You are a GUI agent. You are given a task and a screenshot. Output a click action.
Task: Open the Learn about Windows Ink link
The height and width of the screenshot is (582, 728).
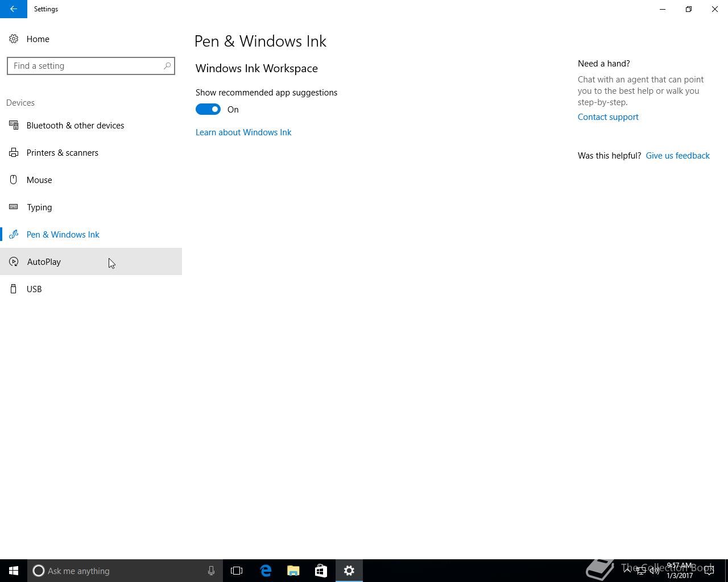(x=243, y=132)
